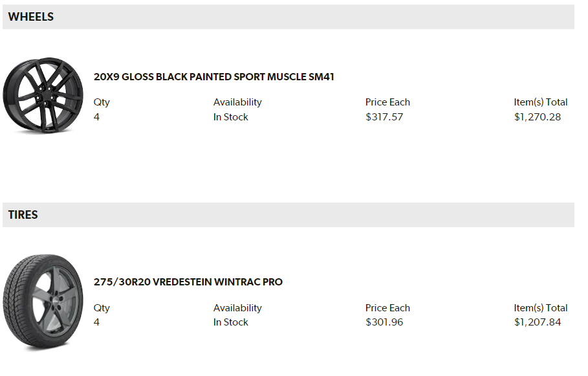This screenshot has height=376, width=588.
Task: Click the WHEELS section header
Action: click(31, 17)
